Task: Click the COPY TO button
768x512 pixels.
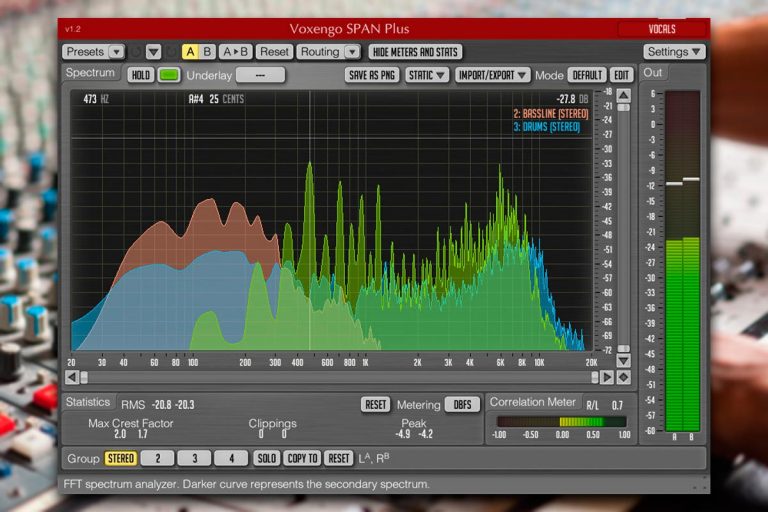Action: coord(302,459)
